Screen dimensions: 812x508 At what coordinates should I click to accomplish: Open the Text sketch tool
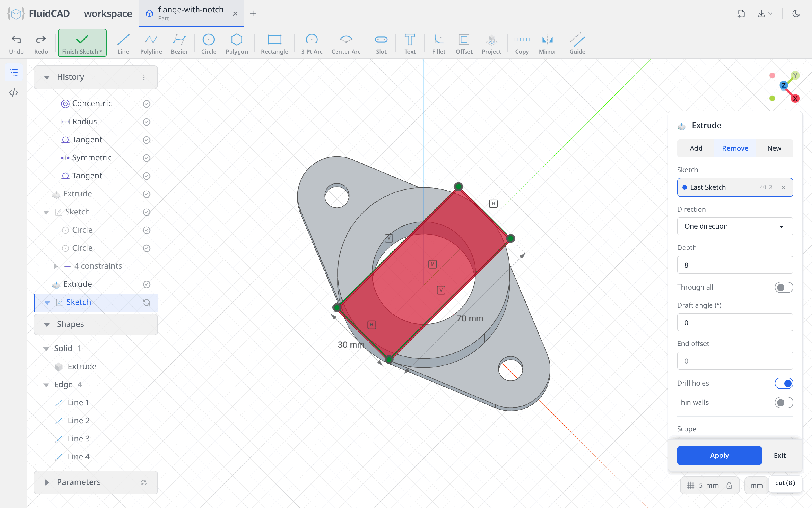pyautogui.click(x=410, y=43)
